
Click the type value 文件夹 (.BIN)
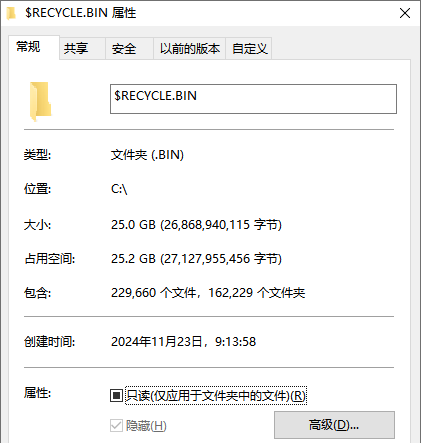(x=147, y=155)
